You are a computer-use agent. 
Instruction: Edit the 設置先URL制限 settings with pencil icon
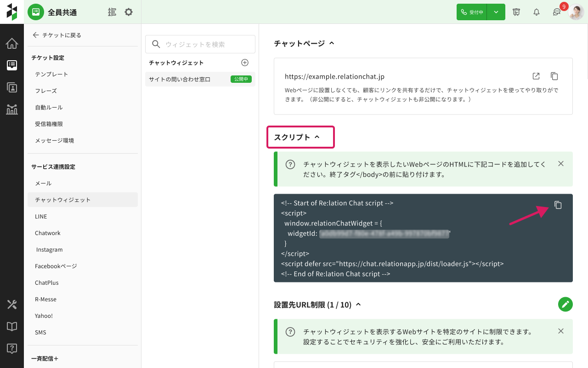[565, 305]
